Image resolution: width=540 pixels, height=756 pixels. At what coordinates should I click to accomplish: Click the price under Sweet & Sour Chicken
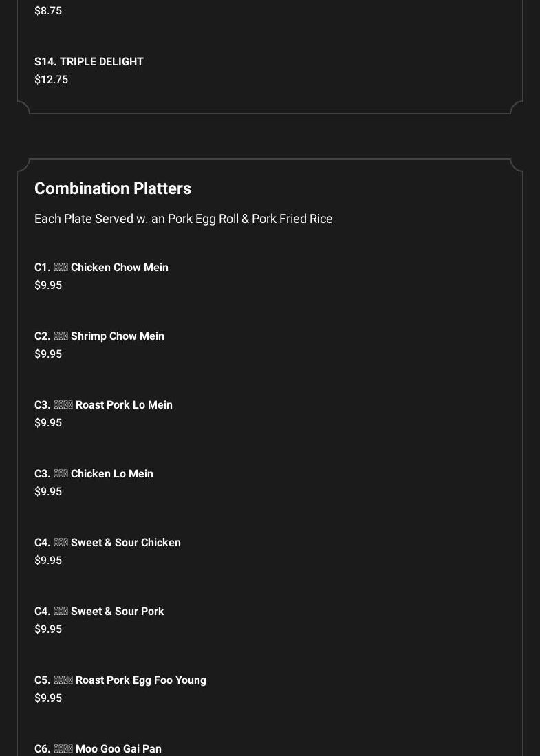click(48, 560)
